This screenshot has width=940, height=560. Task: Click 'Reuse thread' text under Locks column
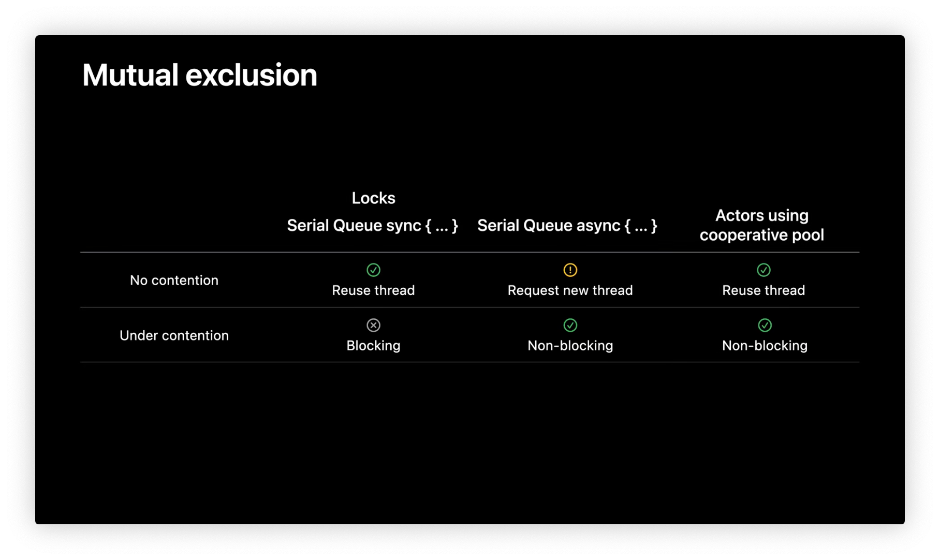coord(373,290)
